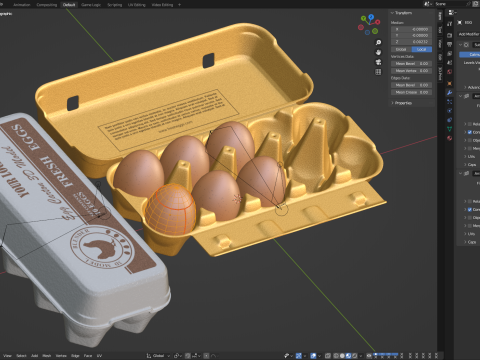Enable Merge in second Array modifier
The image size is (480, 360).
pos(470,225)
